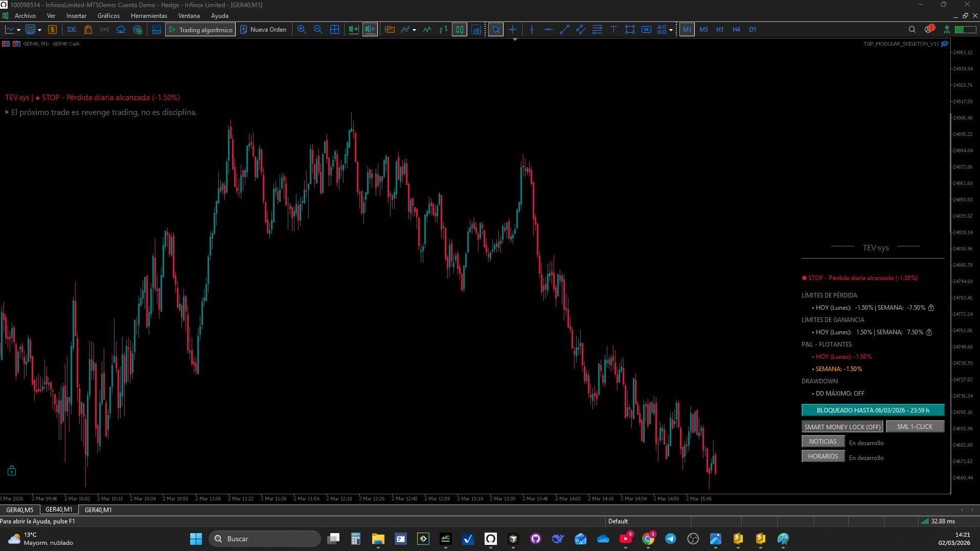Viewport: 980px width, 551px height.
Task: Click the zoom out magnifier icon
Action: [318, 30]
